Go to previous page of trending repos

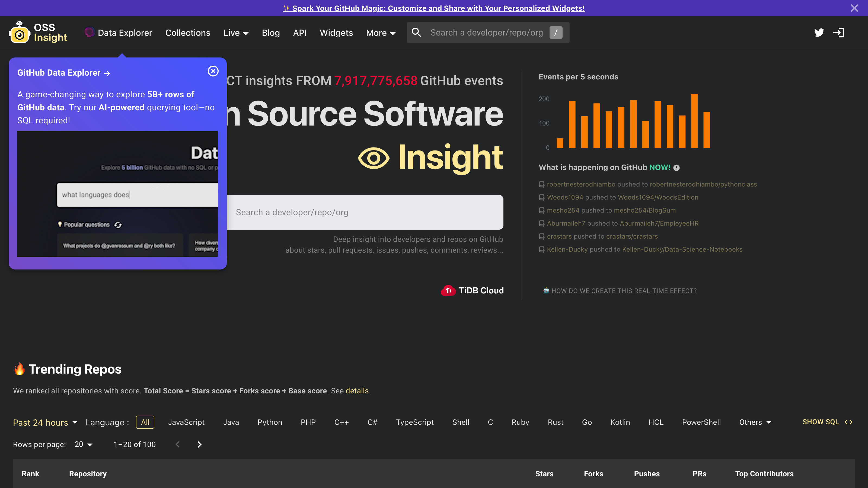pos(178,445)
